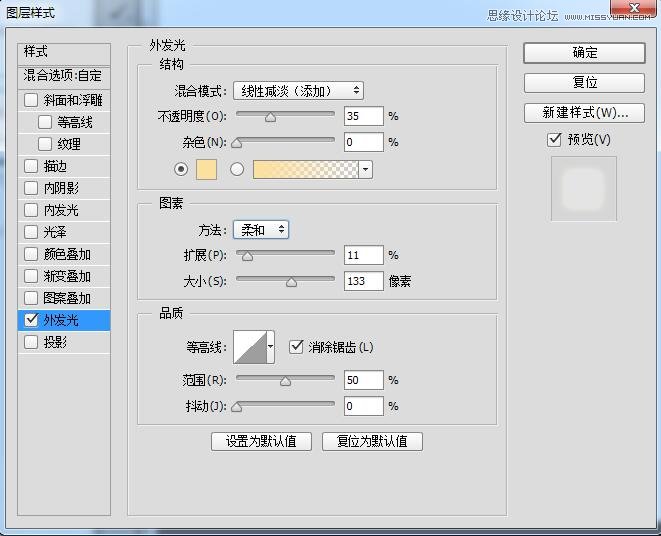Enable the 斜面和浮雕 checkbox

click(31, 100)
